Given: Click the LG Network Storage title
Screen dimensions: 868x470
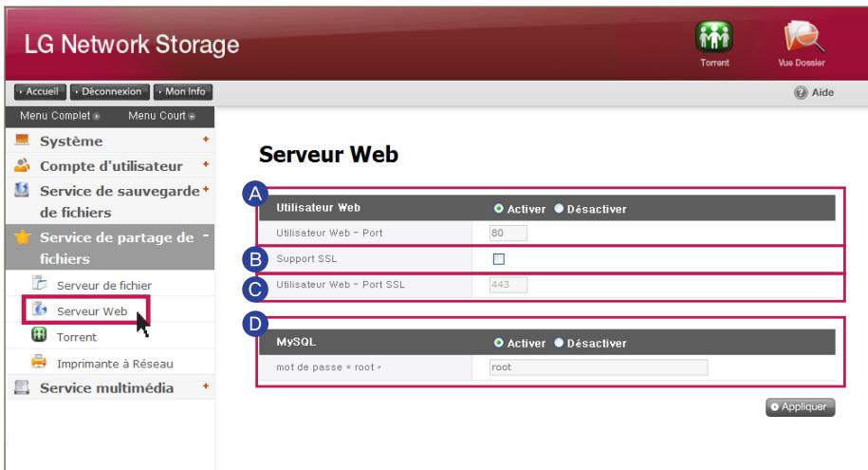Looking at the screenshot, I should click(x=132, y=45).
